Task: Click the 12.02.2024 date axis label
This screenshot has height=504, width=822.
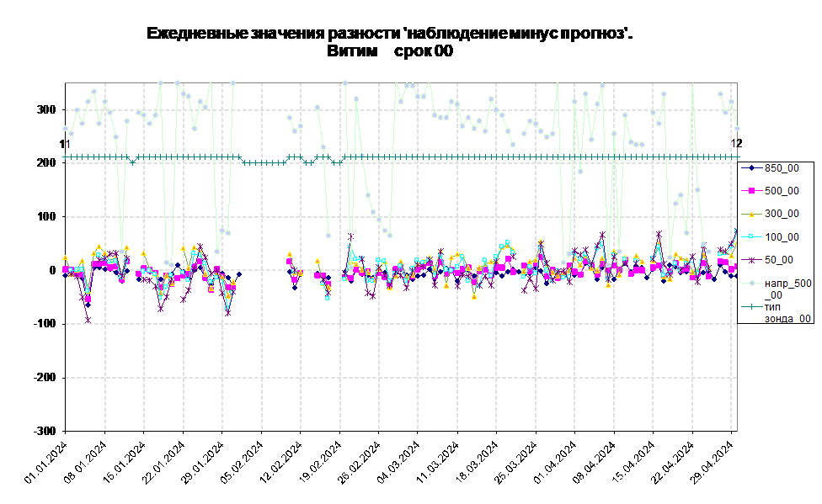Action: pos(281,462)
